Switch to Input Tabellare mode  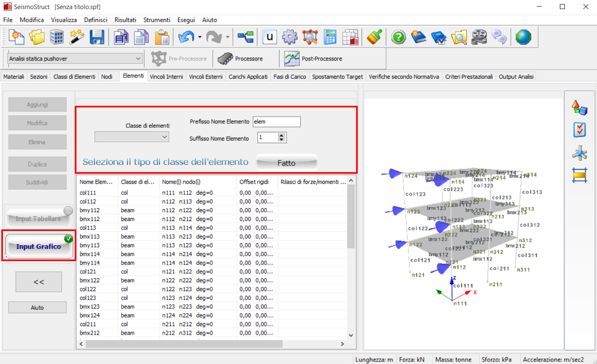38,219
